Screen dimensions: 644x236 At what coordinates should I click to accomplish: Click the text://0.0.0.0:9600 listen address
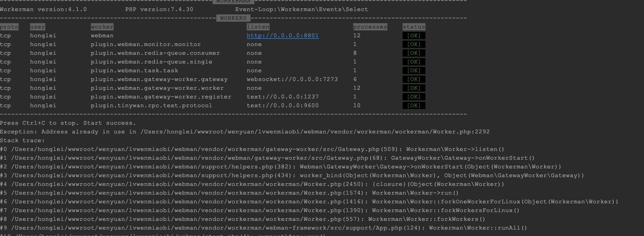282,106
